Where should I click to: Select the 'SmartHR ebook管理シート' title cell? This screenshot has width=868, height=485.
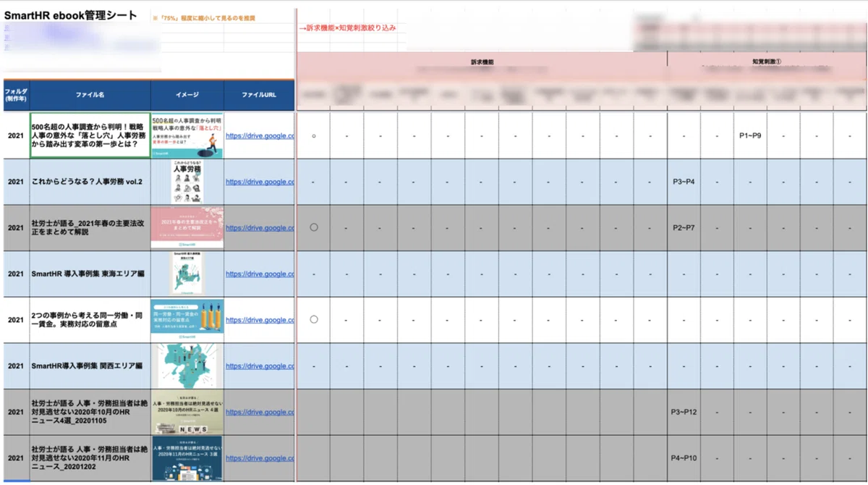pyautogui.click(x=71, y=16)
